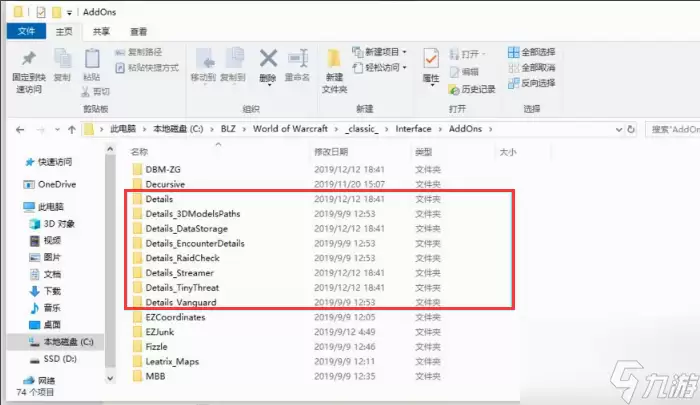Switch to Home (主页) tab
This screenshot has height=405, width=700.
[64, 31]
